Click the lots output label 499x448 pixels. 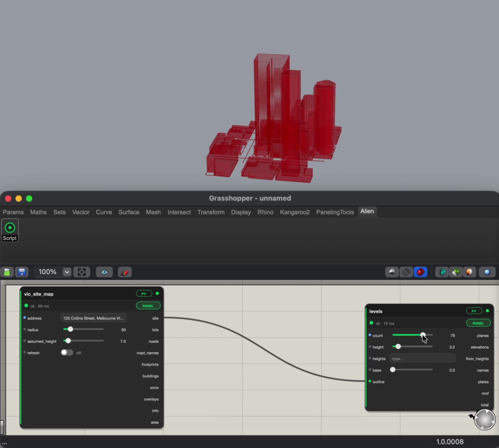coord(155,330)
